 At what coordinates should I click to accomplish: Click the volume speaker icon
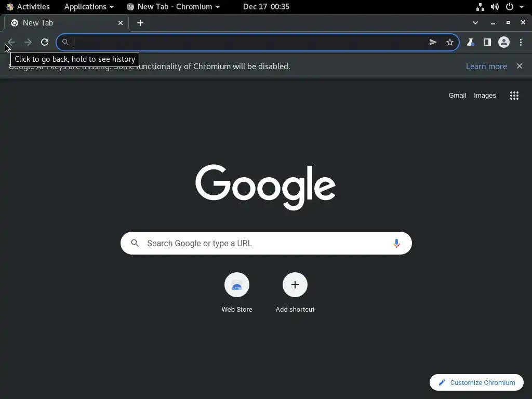coord(495,6)
